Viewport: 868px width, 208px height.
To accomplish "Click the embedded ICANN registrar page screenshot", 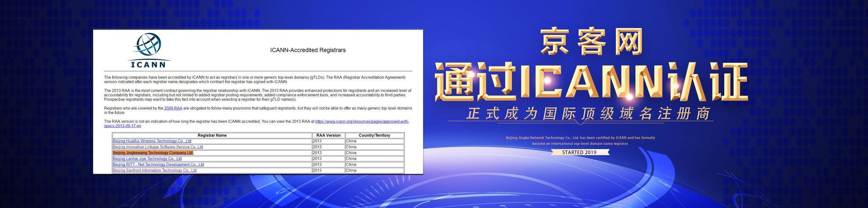I will pyautogui.click(x=258, y=102).
